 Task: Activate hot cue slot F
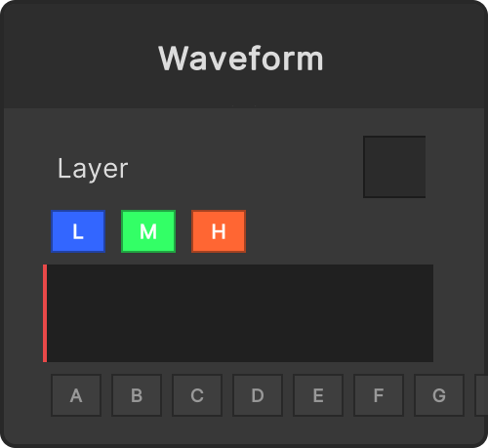click(379, 395)
